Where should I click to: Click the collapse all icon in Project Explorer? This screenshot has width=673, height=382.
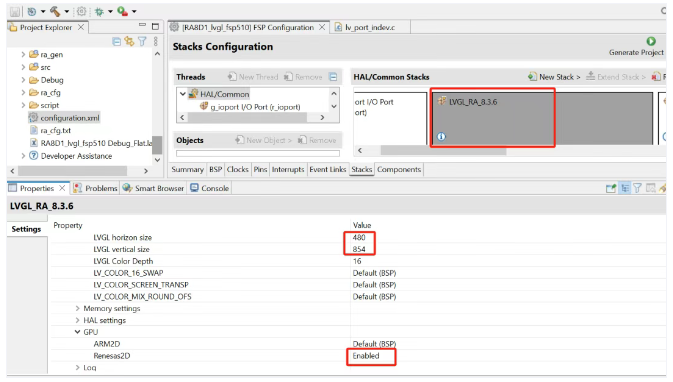116,41
